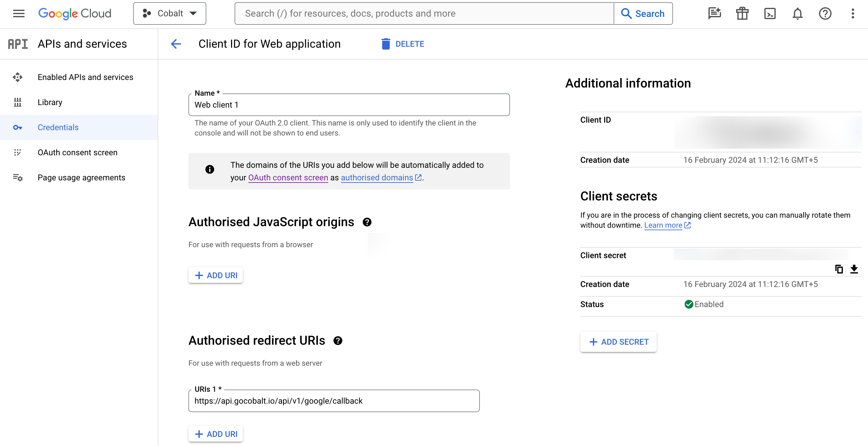Go to OAuth consent screen in sidebar
The height and width of the screenshot is (446, 868).
(x=78, y=152)
